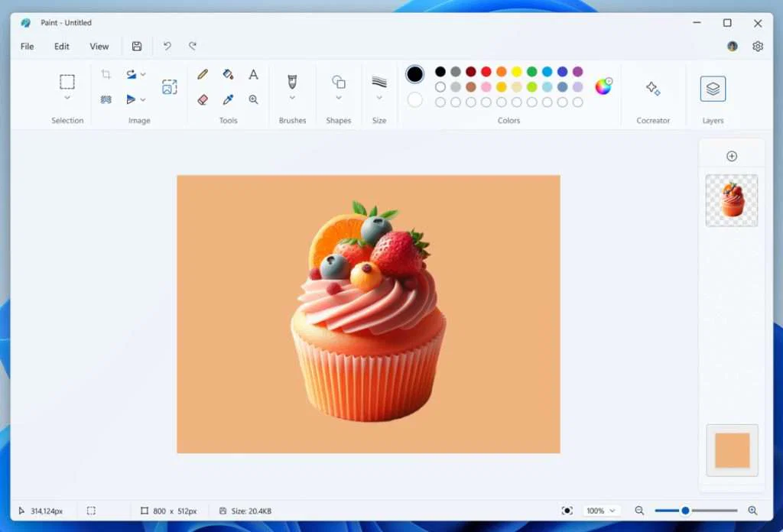This screenshot has width=783, height=532.
Task: Pick the Eraser tool
Action: click(x=202, y=99)
